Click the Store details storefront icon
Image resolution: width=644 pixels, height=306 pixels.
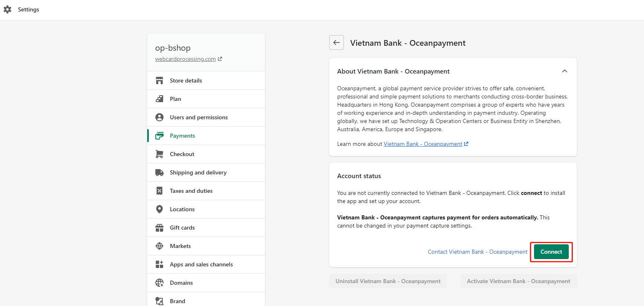(159, 80)
